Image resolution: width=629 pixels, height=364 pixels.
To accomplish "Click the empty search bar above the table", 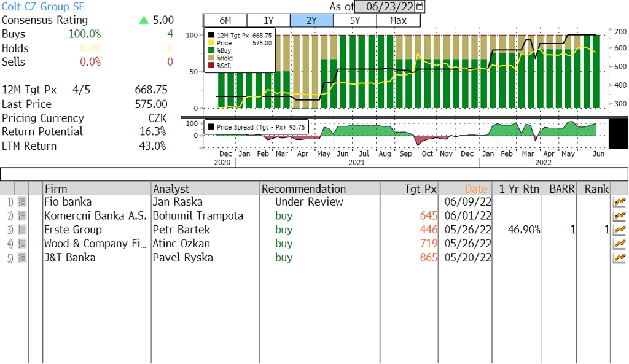I will pyautogui.click(x=314, y=174).
